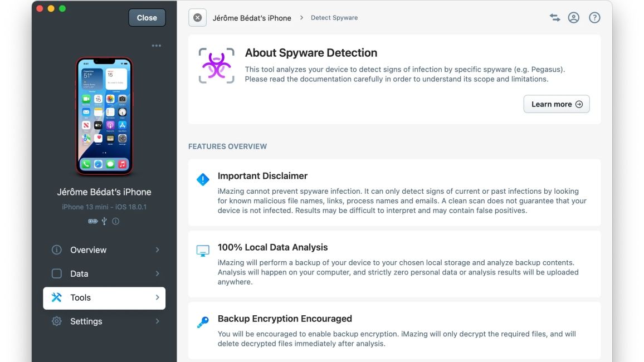Expand the Settings row chevron
This screenshot has width=644, height=362.
157,321
